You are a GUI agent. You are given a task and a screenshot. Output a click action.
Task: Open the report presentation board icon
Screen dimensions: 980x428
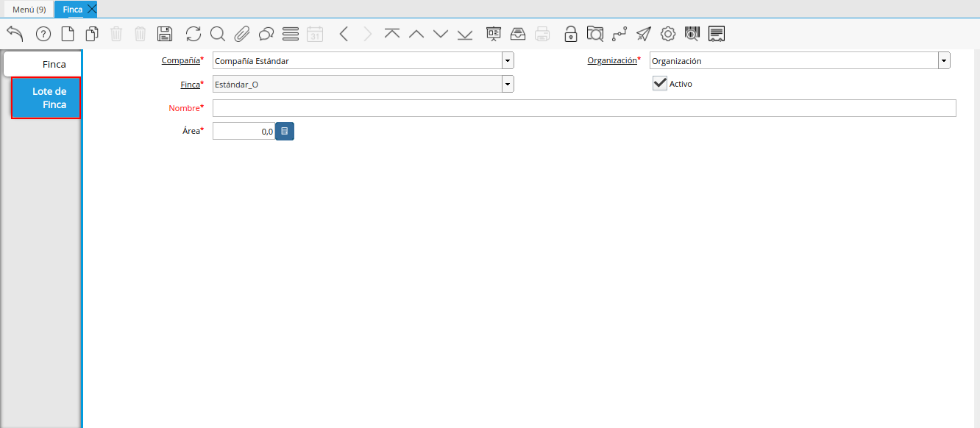(x=494, y=34)
